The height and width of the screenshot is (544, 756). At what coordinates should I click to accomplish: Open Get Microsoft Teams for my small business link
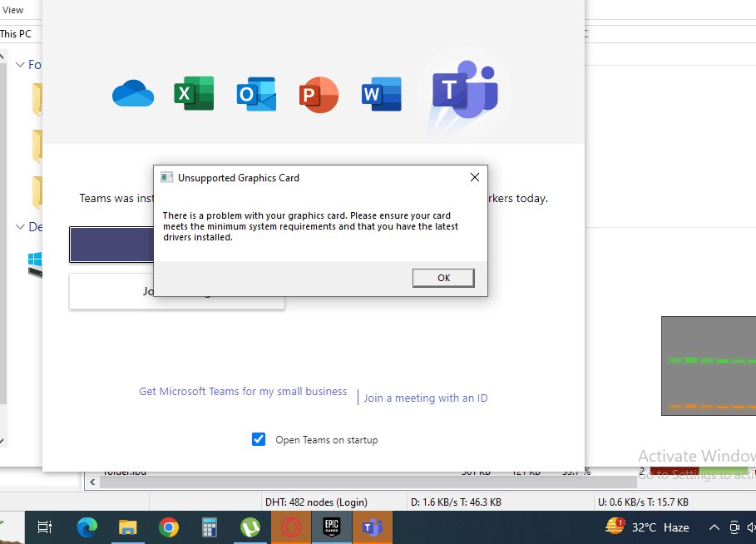243,391
